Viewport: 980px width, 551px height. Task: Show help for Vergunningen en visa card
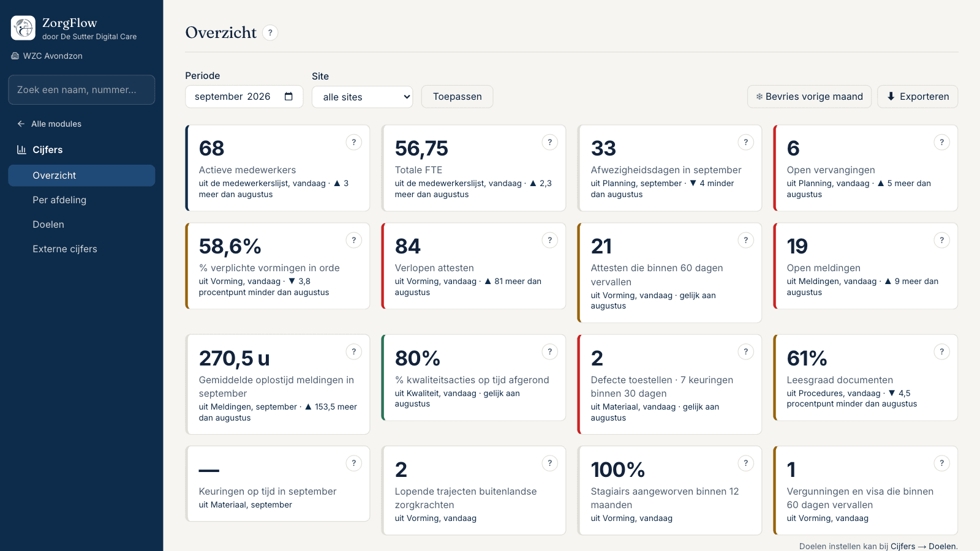point(941,463)
